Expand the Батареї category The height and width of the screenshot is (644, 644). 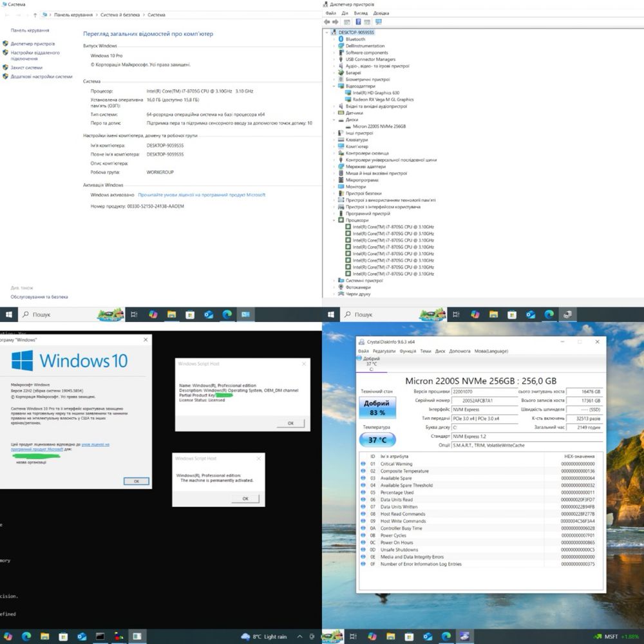tap(334, 73)
